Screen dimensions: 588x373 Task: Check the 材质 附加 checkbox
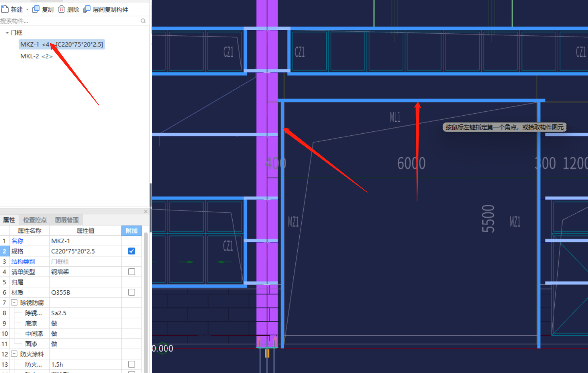(131, 292)
